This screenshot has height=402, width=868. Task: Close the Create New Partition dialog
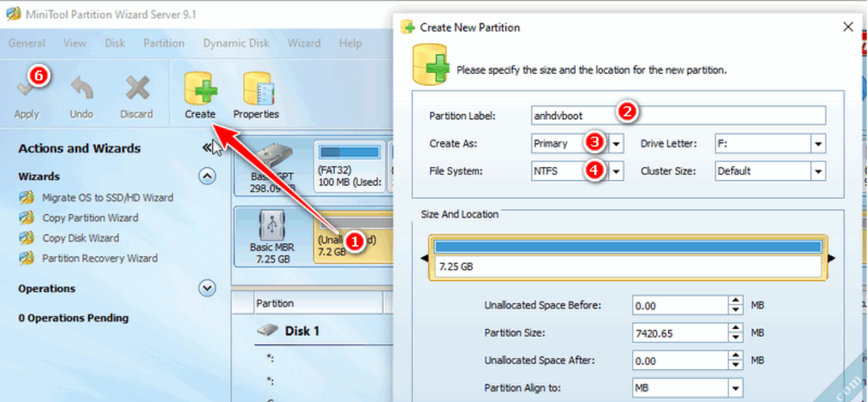(848, 27)
